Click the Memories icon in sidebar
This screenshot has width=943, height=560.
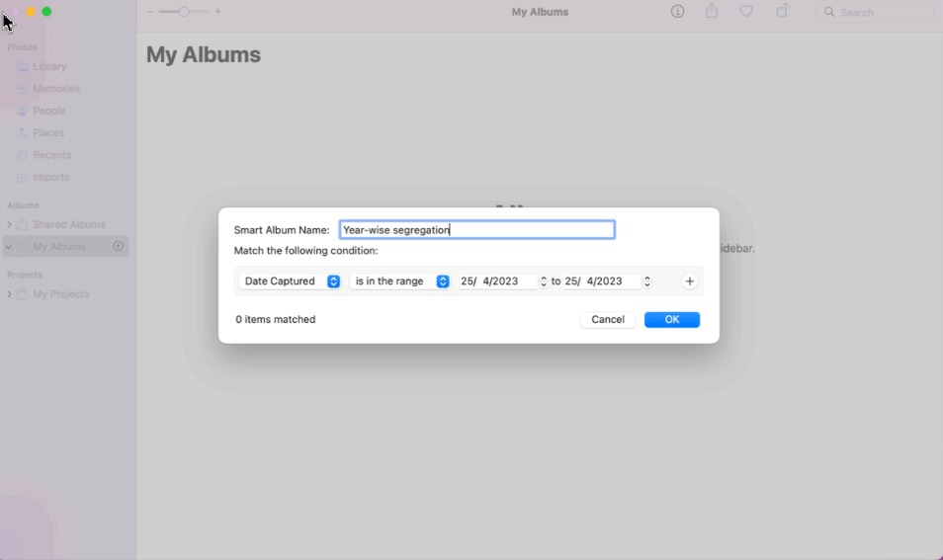coord(23,89)
